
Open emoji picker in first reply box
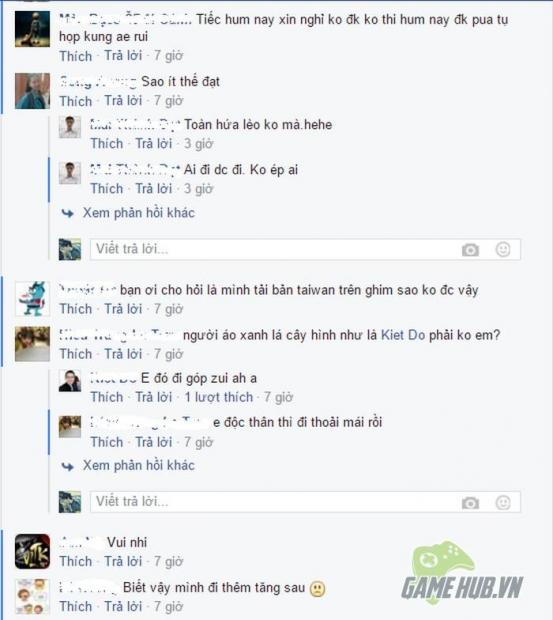[503, 250]
